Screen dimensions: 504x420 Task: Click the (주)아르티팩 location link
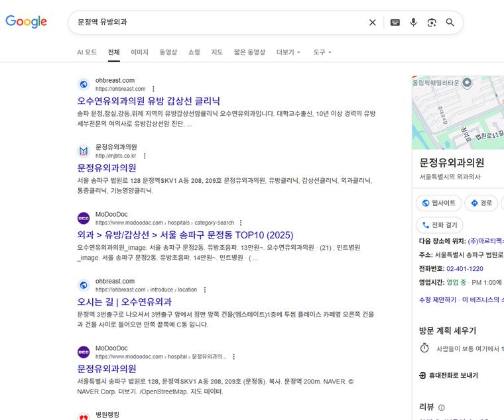coord(486,241)
